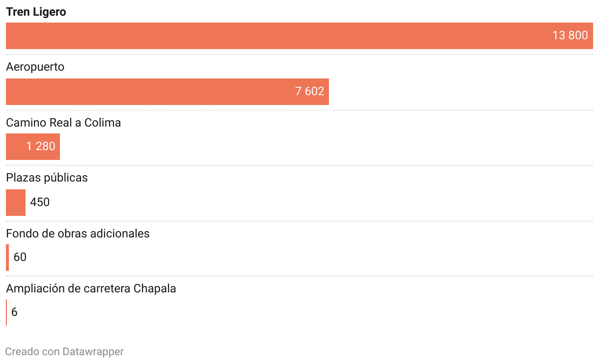Image resolution: width=599 pixels, height=364 pixels.
Task: Click the 7 602 value
Action: pyautogui.click(x=310, y=91)
